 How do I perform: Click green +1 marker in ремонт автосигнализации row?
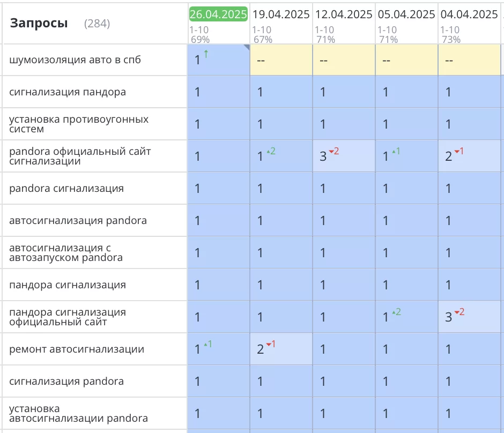click(207, 345)
